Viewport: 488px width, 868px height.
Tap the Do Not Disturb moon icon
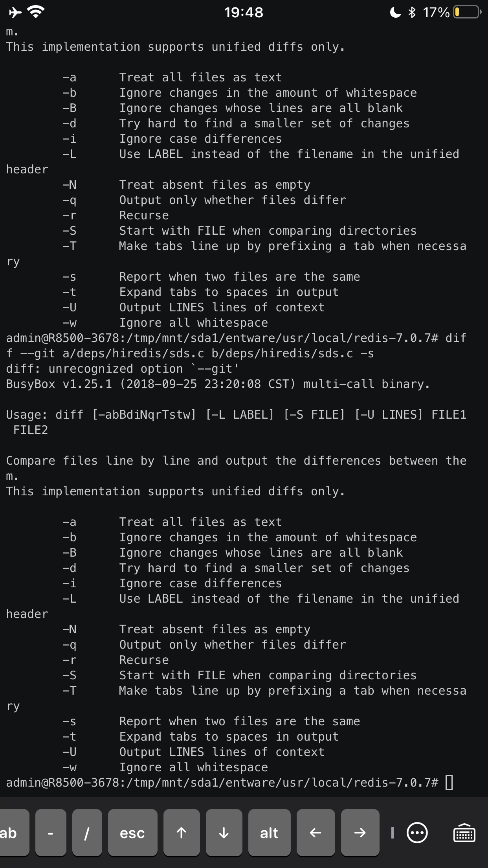[x=395, y=13]
